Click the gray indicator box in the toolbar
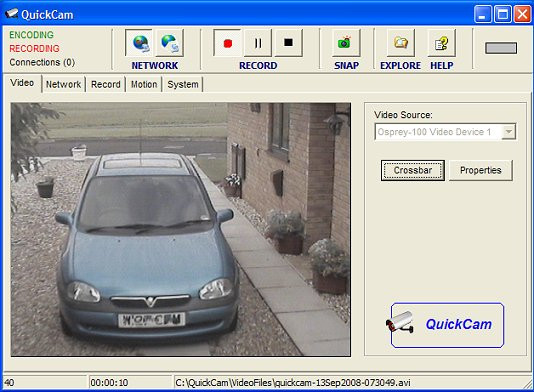The height and width of the screenshot is (392, 534). point(501,48)
